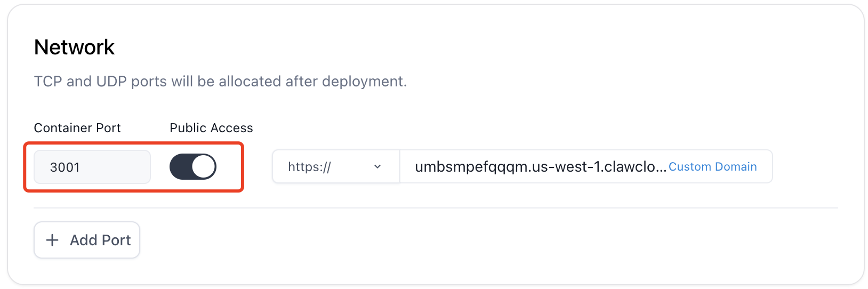868x289 pixels.
Task: Set a custom domain for the port
Action: (712, 167)
